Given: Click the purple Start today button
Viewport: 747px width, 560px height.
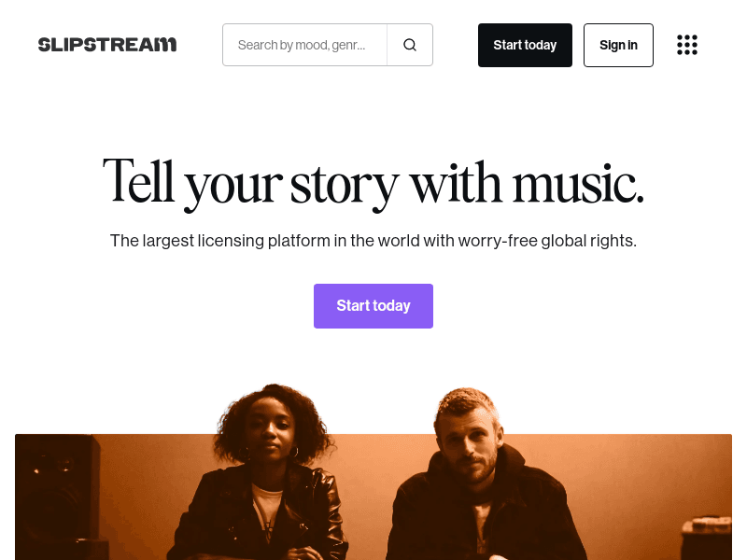Looking at the screenshot, I should pyautogui.click(x=373, y=306).
